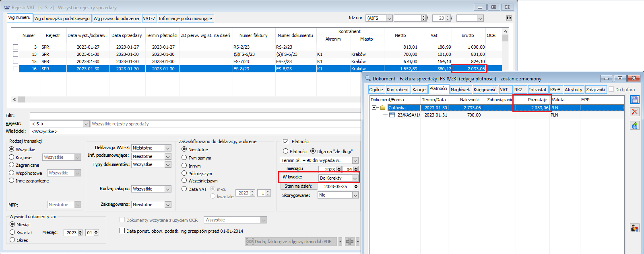The width and height of the screenshot is (644, 254).
Task: Click the fast-forward arrows icon next to Idź do
Action: click(509, 18)
